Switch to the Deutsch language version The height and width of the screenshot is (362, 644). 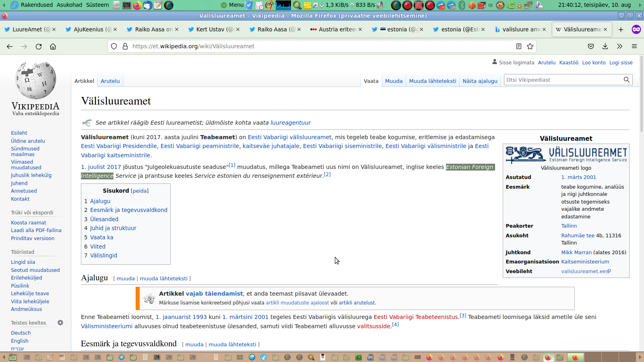[21, 333]
